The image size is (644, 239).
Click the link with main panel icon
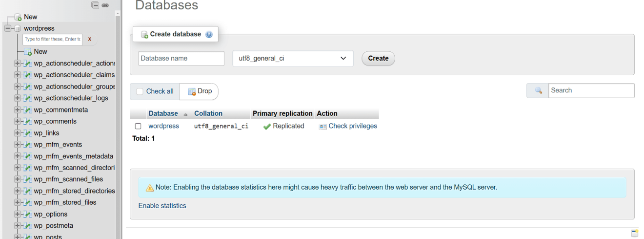coord(105,5)
